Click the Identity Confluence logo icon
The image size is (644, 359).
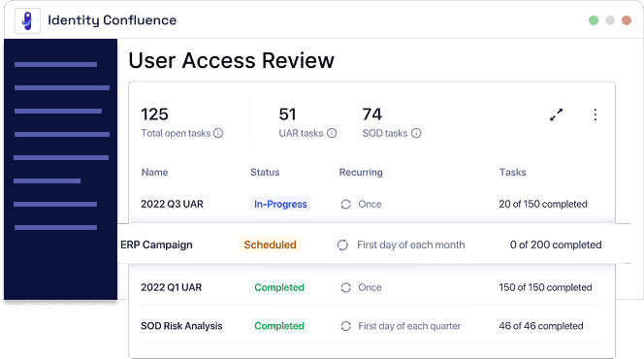27,20
